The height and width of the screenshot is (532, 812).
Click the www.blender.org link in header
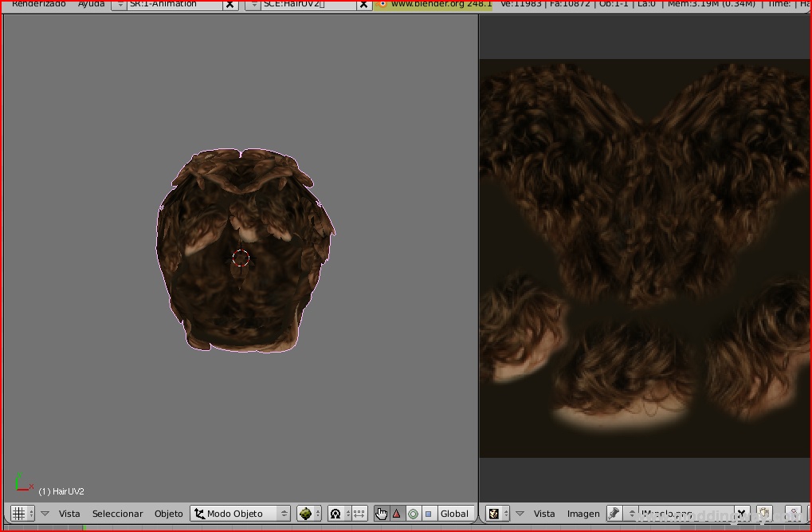pos(440,4)
